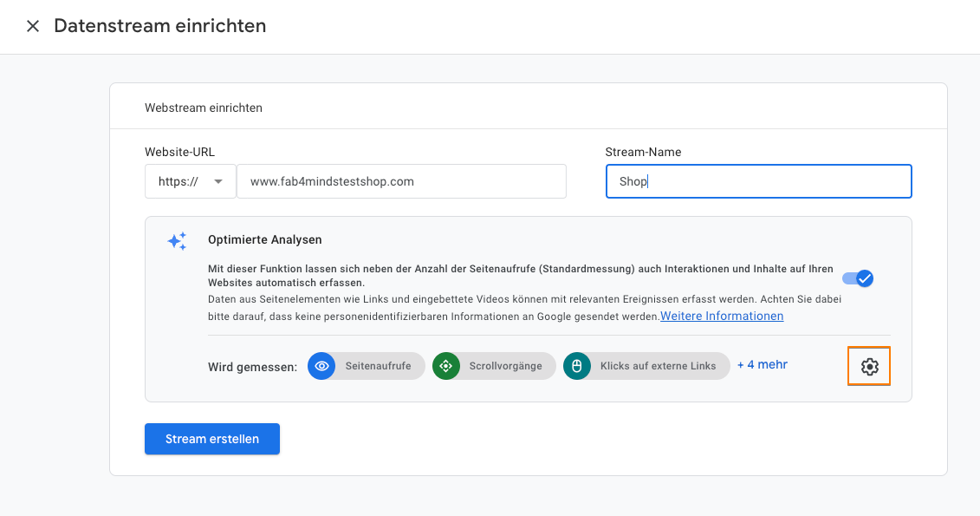Image resolution: width=980 pixels, height=516 pixels.
Task: Select the Klicks auf externe Links chip
Action: coord(658,366)
